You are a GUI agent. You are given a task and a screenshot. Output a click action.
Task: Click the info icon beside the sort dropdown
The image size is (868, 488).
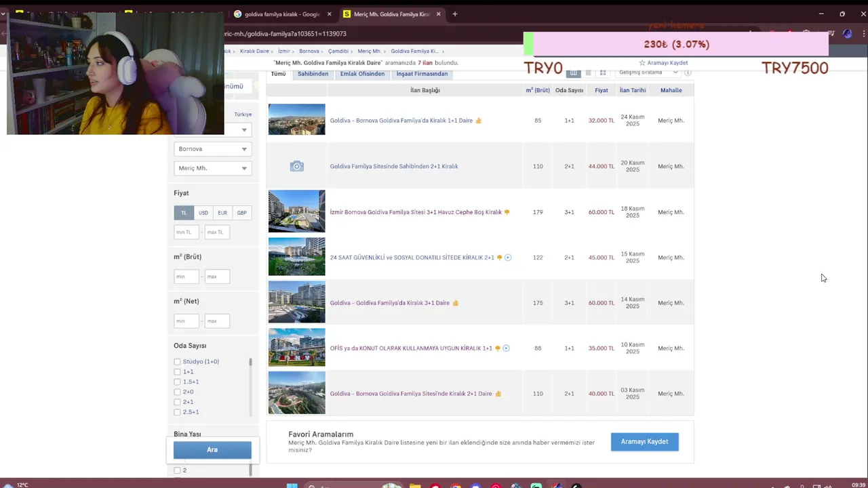(x=688, y=73)
